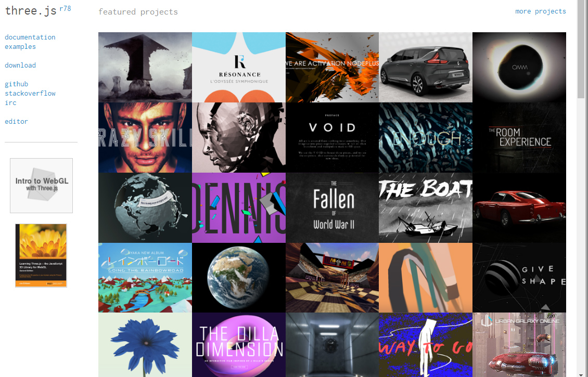The image size is (588, 377).
Task: Visit the github link
Action: point(17,84)
